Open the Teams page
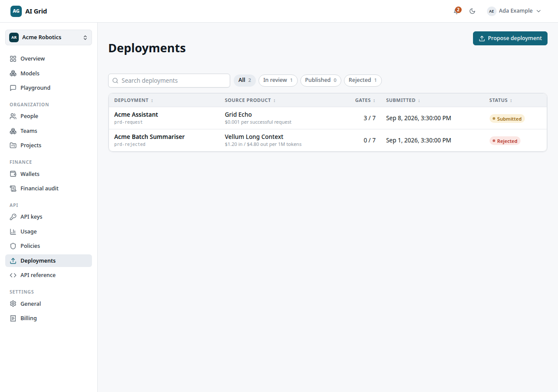This screenshot has height=392, width=558. click(49, 131)
